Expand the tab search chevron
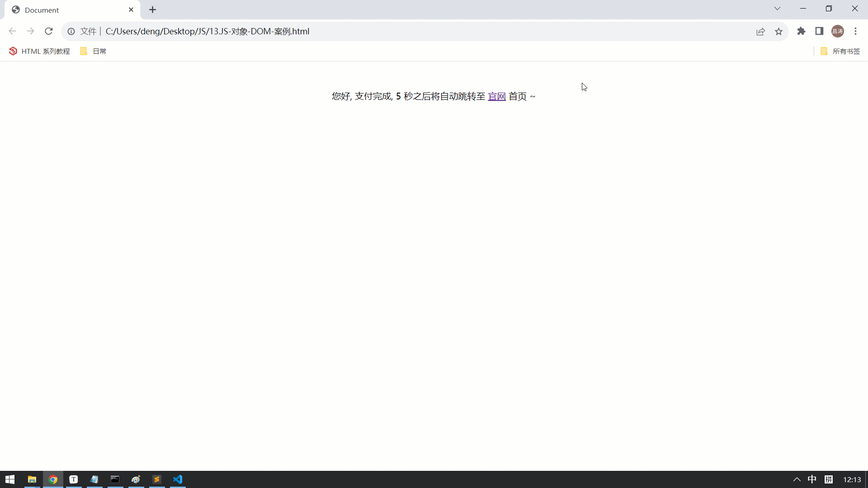Screen dimensions: 868x488 777,9
